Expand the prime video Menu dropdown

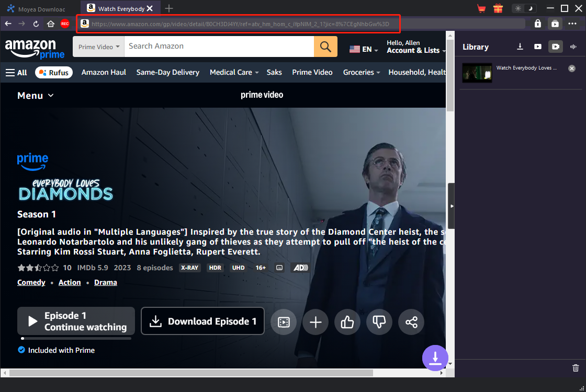click(36, 96)
